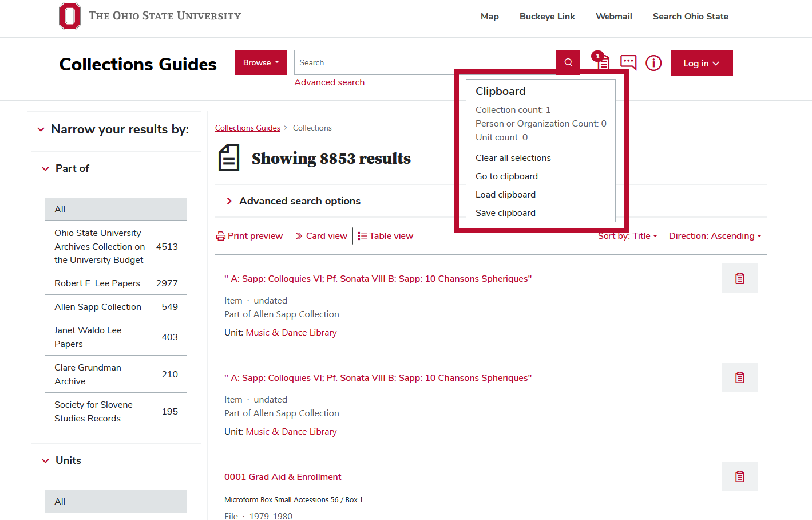This screenshot has height=520, width=812.
Task: Filter by Robert E. Lee Papers
Action: (116, 283)
